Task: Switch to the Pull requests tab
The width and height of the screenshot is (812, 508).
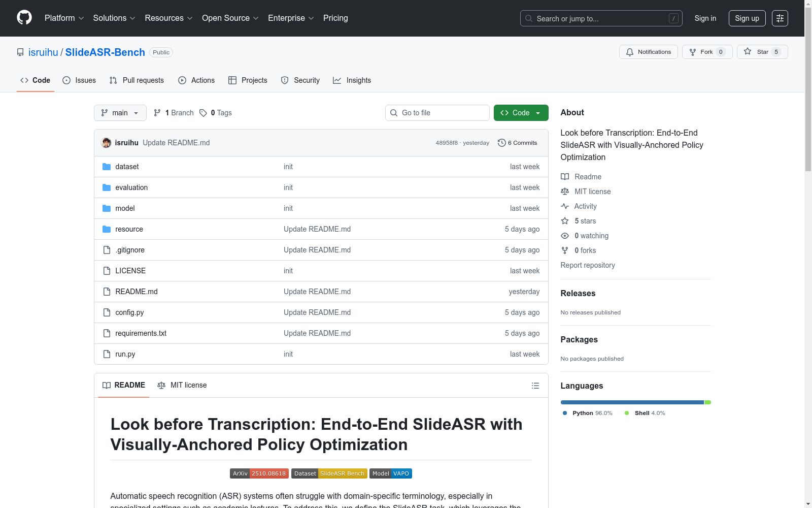Action: [137, 80]
